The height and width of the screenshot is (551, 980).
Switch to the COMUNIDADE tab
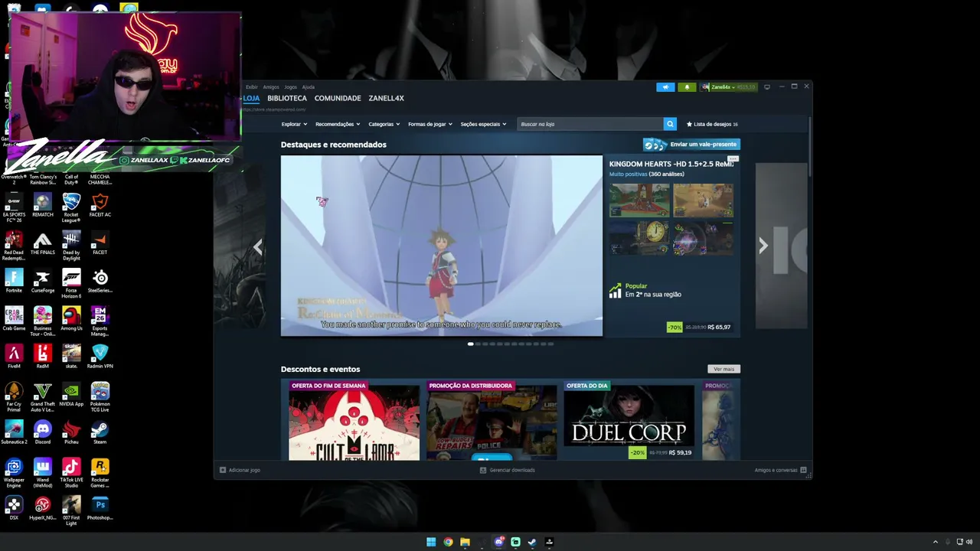[338, 98]
